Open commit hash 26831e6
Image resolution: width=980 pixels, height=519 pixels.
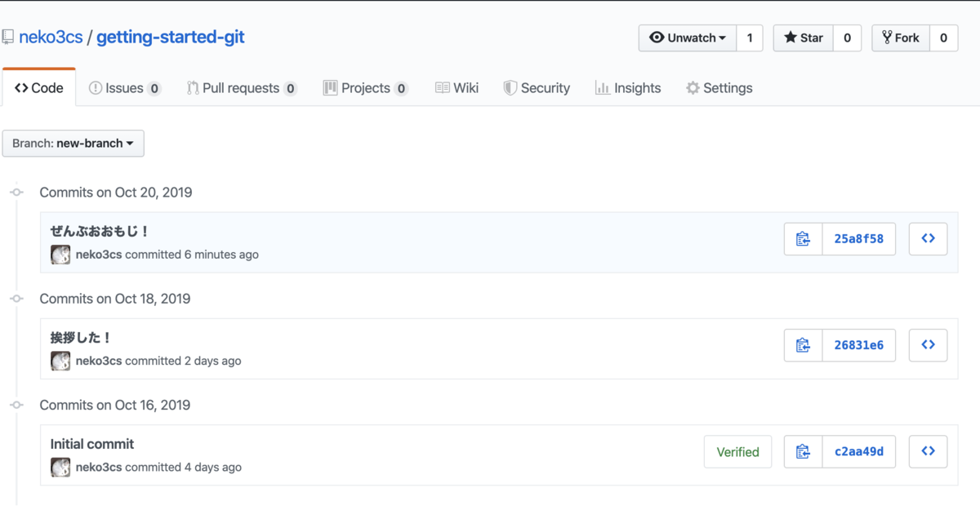(x=858, y=345)
